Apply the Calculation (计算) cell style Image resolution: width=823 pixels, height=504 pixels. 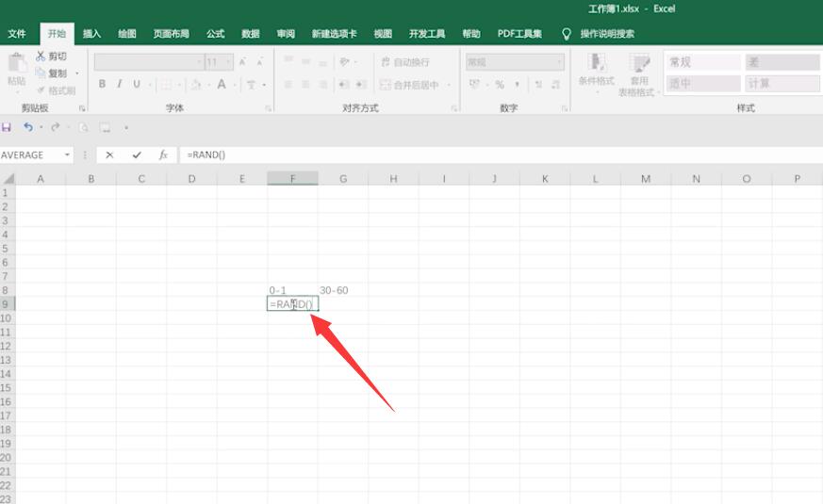(782, 83)
